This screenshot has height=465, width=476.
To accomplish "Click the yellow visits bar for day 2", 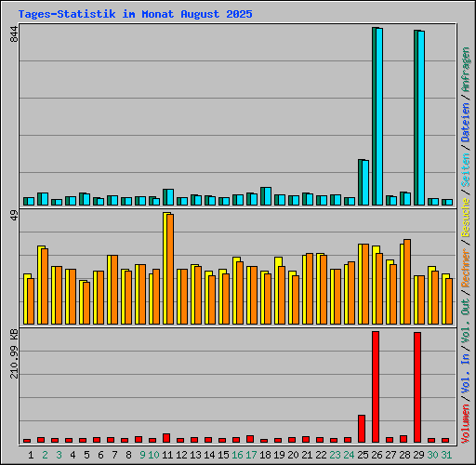I will click(40, 286).
